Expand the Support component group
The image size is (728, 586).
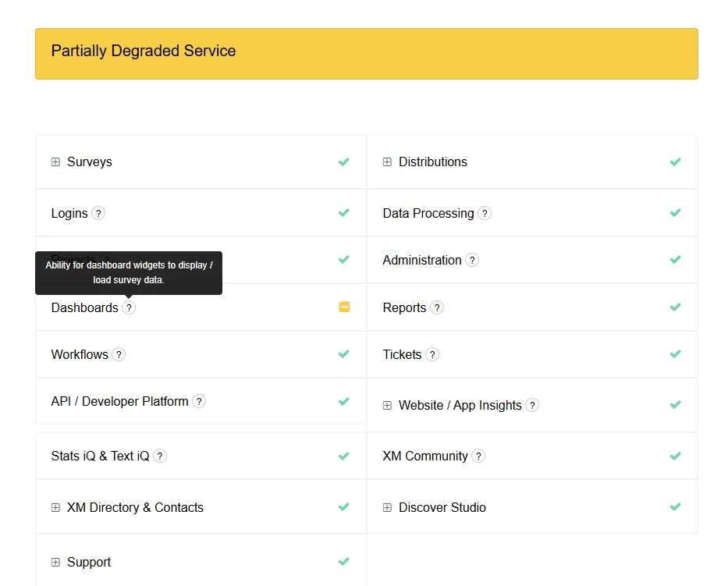[55, 563]
